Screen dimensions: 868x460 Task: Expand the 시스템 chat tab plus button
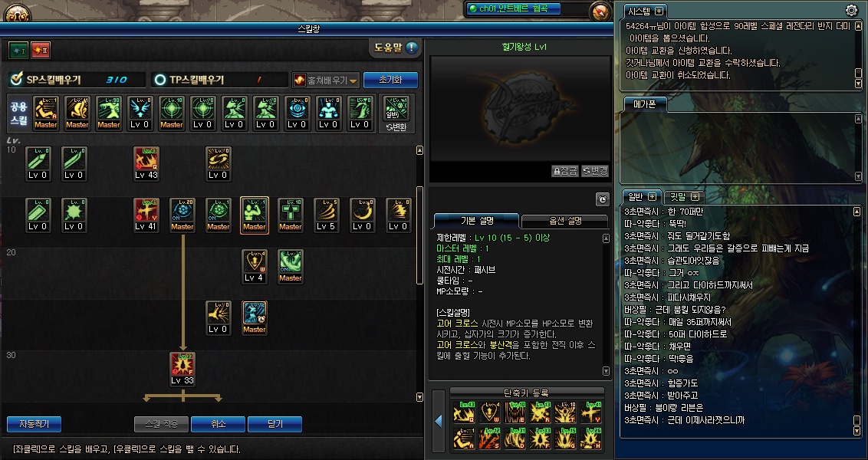point(659,11)
